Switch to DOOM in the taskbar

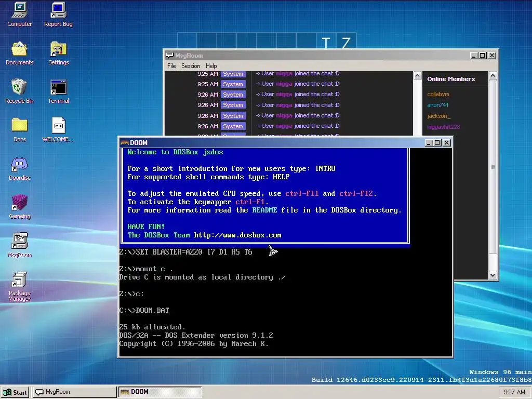click(160, 392)
